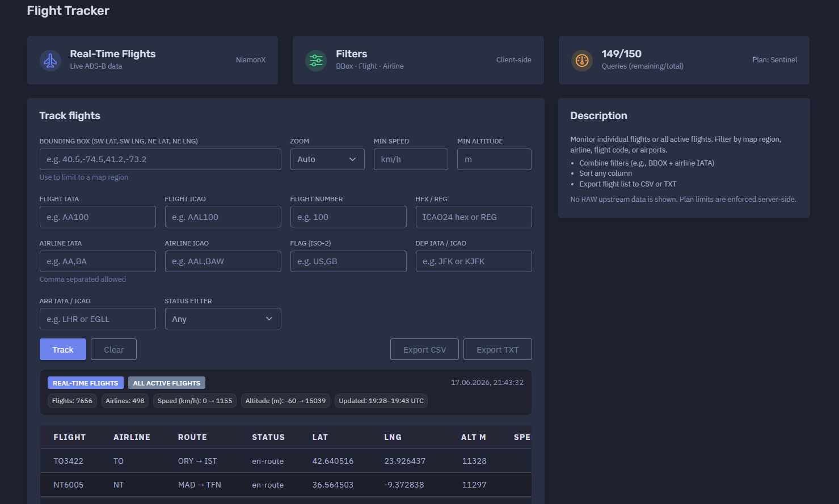Screen dimensions: 839x504
Task: Click the Airlines: 498 stat chip
Action: tap(125, 401)
